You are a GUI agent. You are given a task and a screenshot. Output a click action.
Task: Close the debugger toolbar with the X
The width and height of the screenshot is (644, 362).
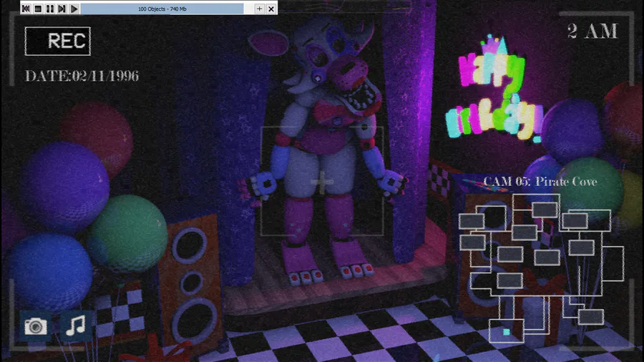271,9
